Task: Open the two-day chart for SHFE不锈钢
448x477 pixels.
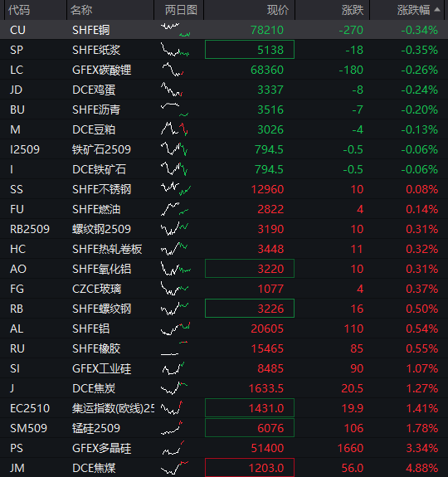Action: [x=176, y=189]
